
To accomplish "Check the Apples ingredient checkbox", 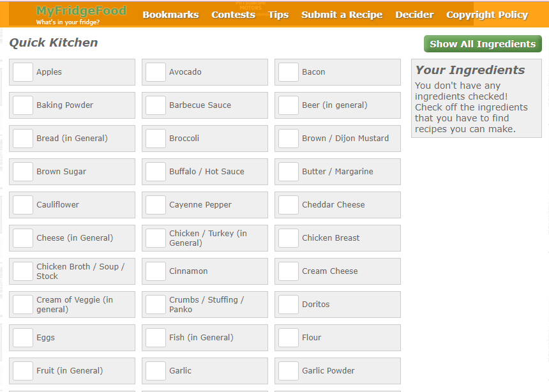I will (x=23, y=72).
